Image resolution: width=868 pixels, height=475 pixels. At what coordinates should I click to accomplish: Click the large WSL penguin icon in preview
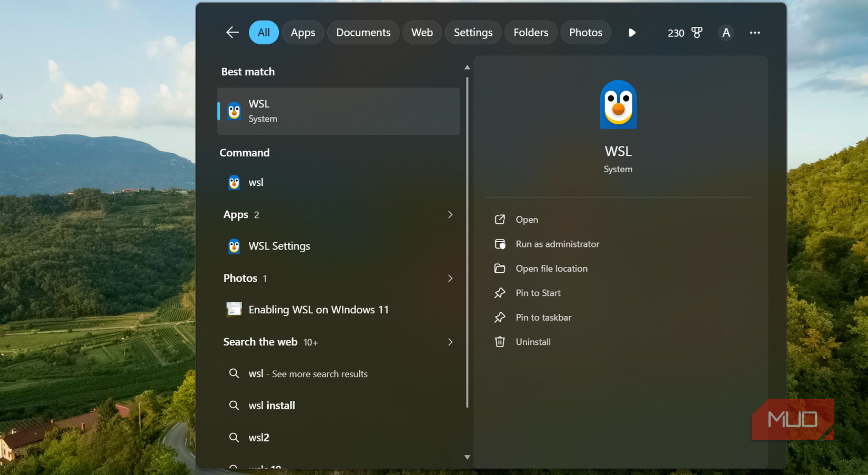(x=618, y=104)
